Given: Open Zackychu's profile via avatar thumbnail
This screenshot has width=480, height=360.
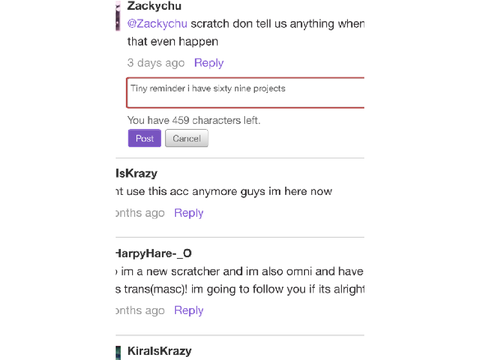Looking at the screenshot, I should pos(118,16).
